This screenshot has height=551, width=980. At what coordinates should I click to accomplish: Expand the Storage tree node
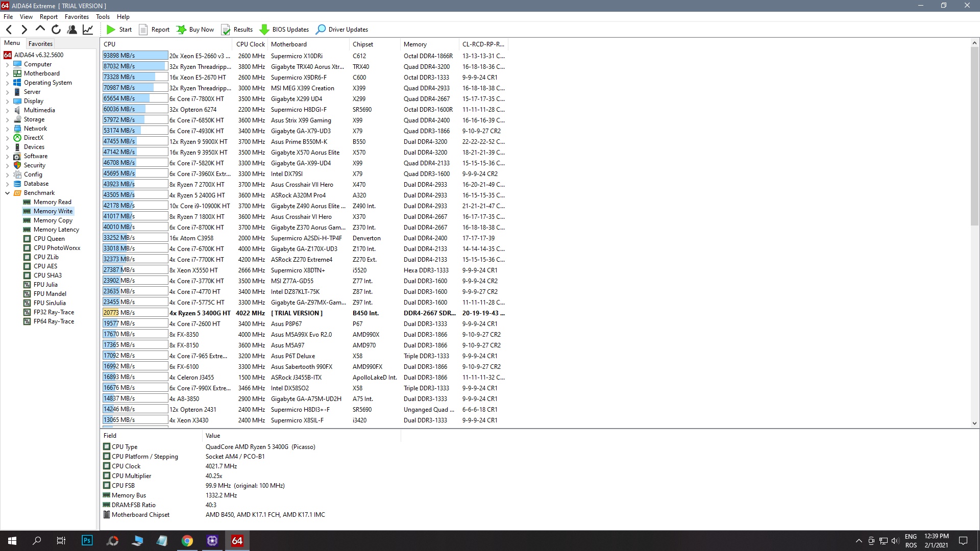pyautogui.click(x=7, y=120)
